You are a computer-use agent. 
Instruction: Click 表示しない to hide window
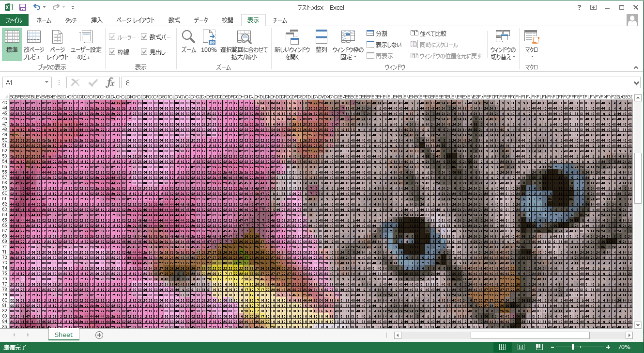click(384, 45)
